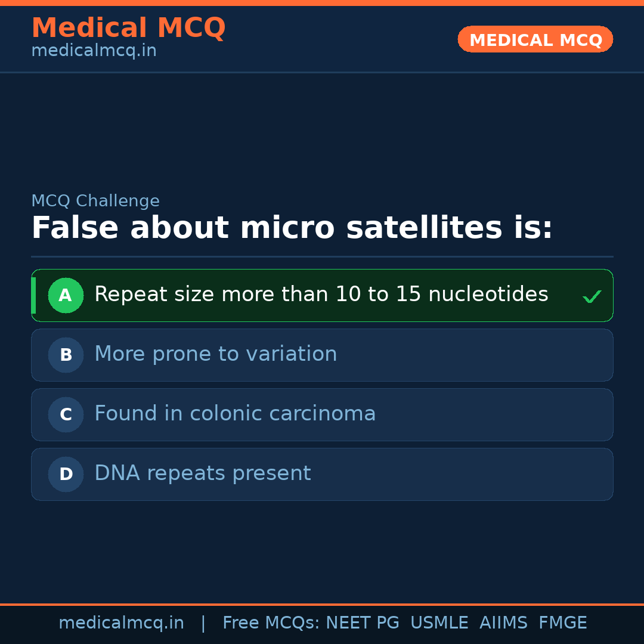Click the green checkmark icon
This screenshot has width=644, height=644.
point(592,296)
